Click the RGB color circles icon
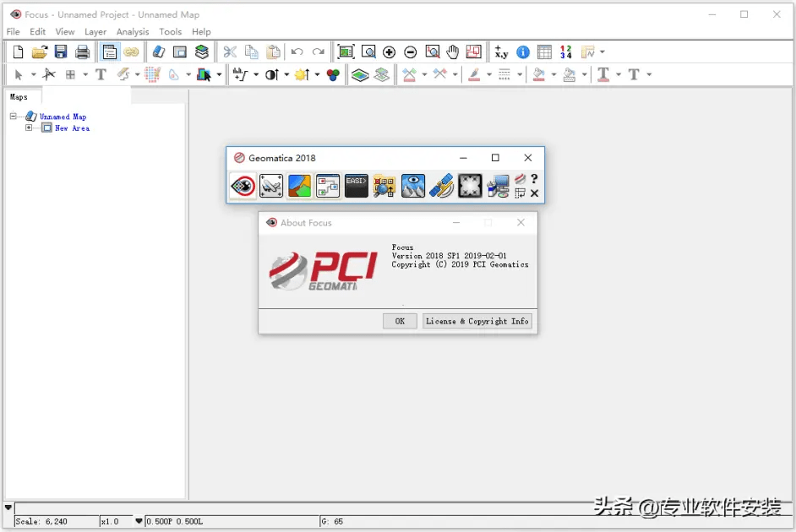This screenshot has height=532, width=796. click(x=333, y=75)
